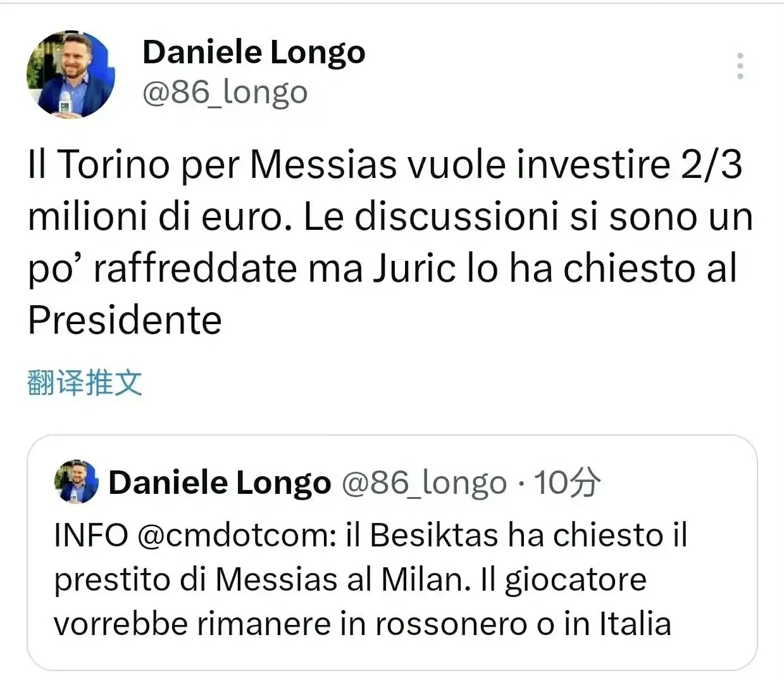This screenshot has height=680, width=784.
Task: Click the @86_longo handle in the quoted tweet
Action: 425,483
